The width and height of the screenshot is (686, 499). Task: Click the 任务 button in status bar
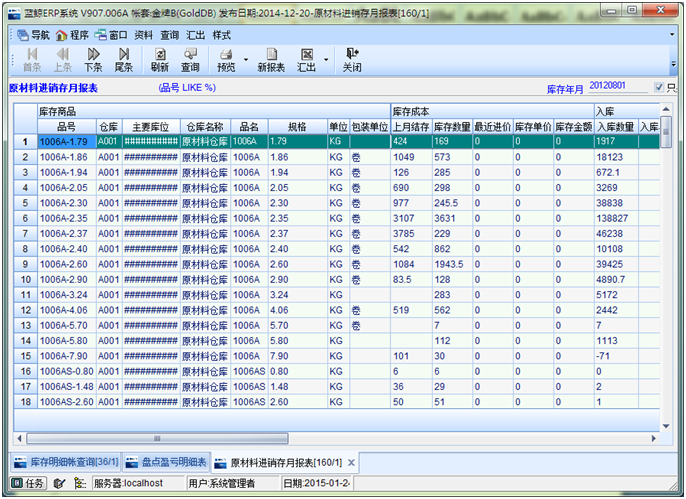pos(28,483)
